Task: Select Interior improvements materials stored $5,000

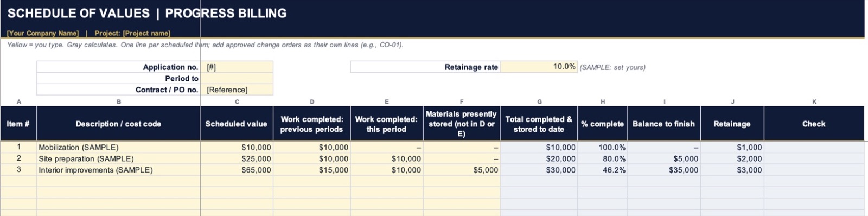Action: [x=462, y=170]
